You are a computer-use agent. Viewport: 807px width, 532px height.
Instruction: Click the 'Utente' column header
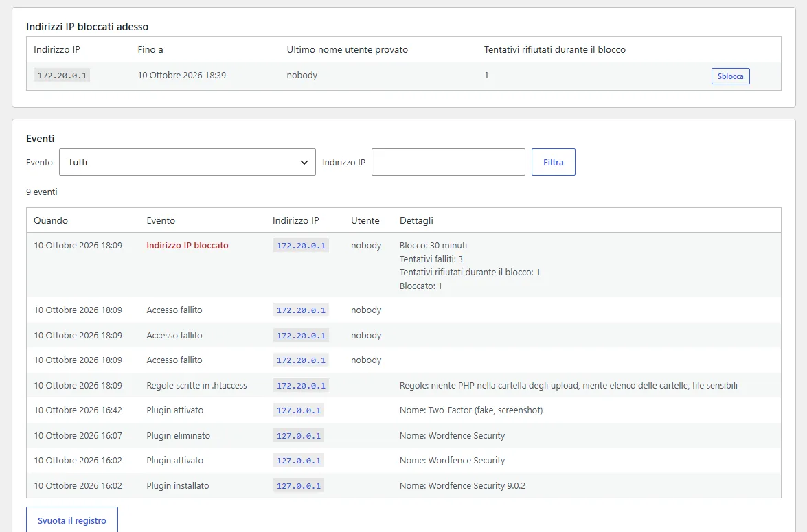(x=365, y=220)
